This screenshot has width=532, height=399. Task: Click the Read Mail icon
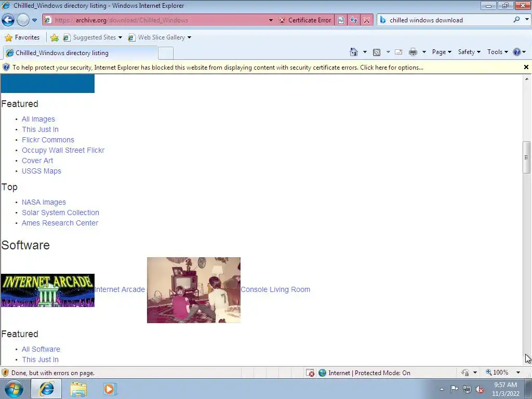[398, 52]
